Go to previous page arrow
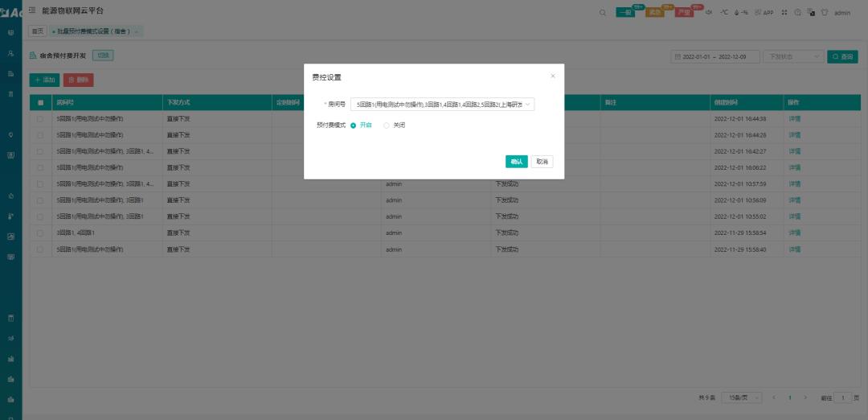Viewport: 868px width, 420px height. (x=774, y=397)
